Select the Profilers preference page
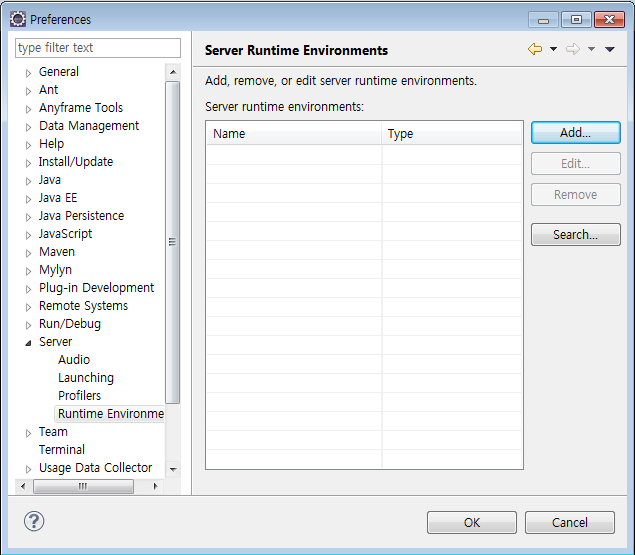Viewport: 635px width, 555px height. pos(79,396)
